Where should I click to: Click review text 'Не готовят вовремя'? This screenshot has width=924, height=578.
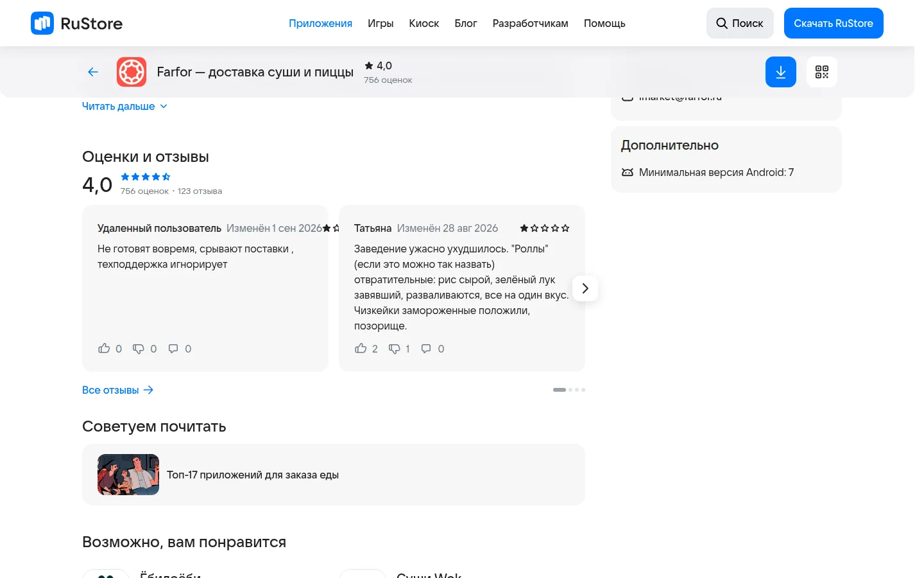[196, 256]
